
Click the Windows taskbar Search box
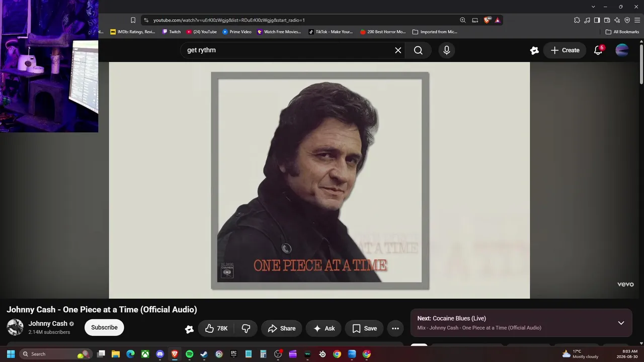pyautogui.click(x=56, y=354)
